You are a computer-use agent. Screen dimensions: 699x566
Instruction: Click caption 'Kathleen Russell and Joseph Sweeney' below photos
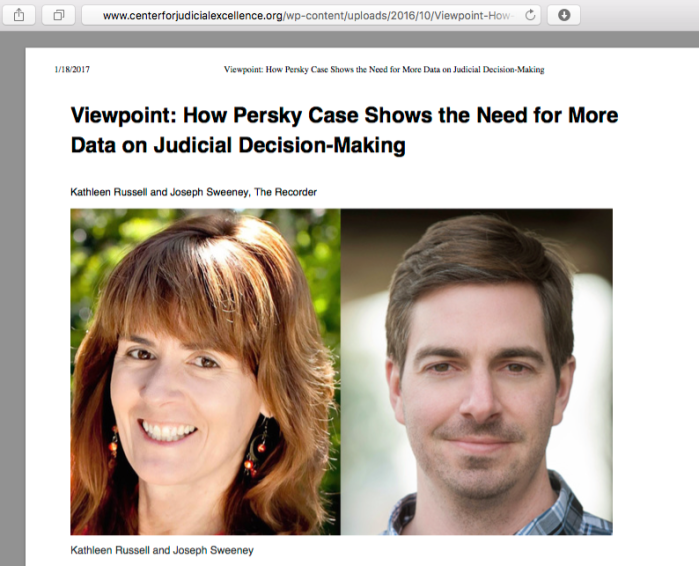pos(162,550)
